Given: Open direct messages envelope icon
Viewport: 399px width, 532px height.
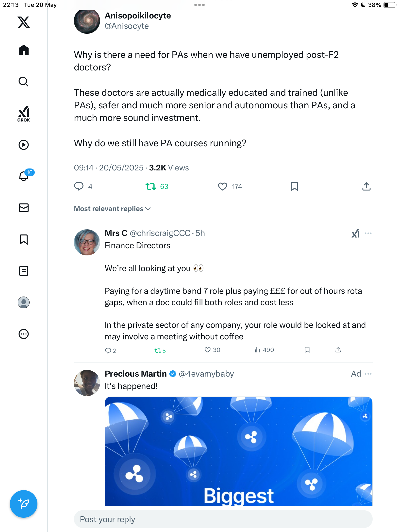Looking at the screenshot, I should click(x=24, y=208).
